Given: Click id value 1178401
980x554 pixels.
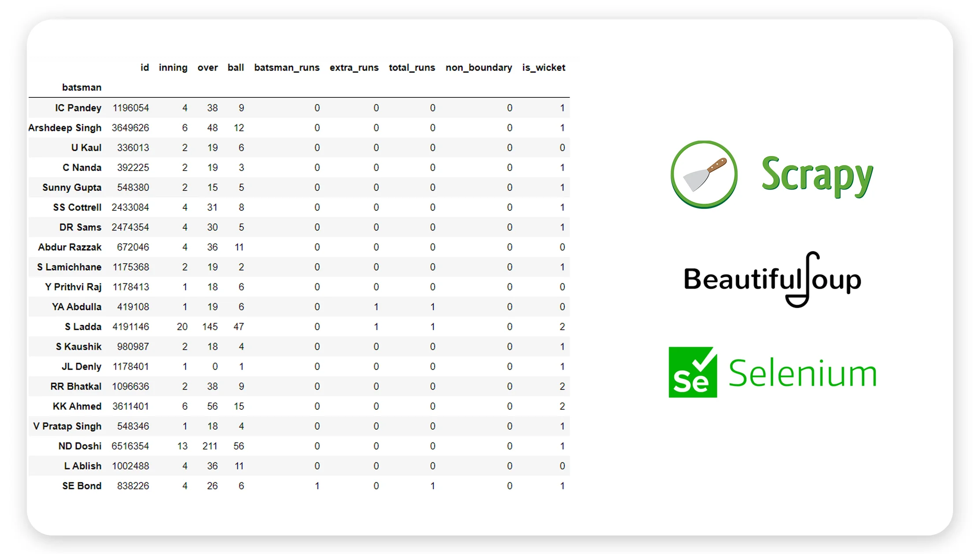Looking at the screenshot, I should point(131,367).
